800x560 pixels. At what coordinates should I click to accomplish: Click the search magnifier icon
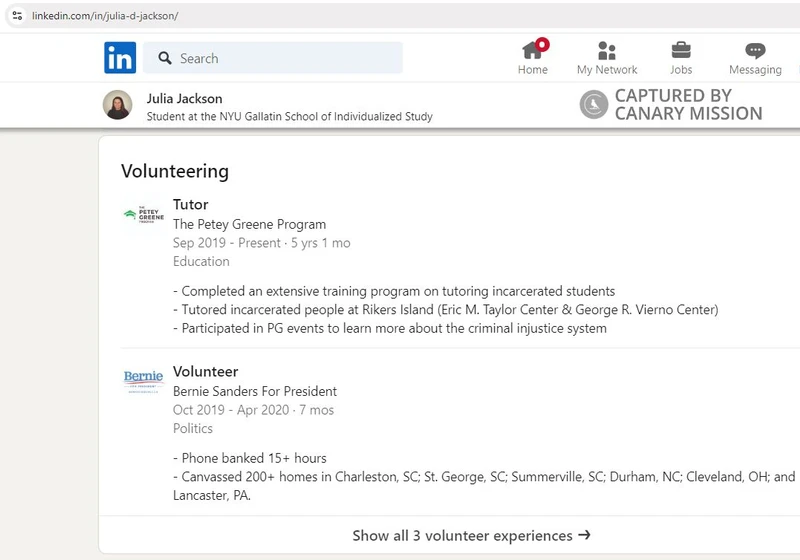tap(165, 58)
